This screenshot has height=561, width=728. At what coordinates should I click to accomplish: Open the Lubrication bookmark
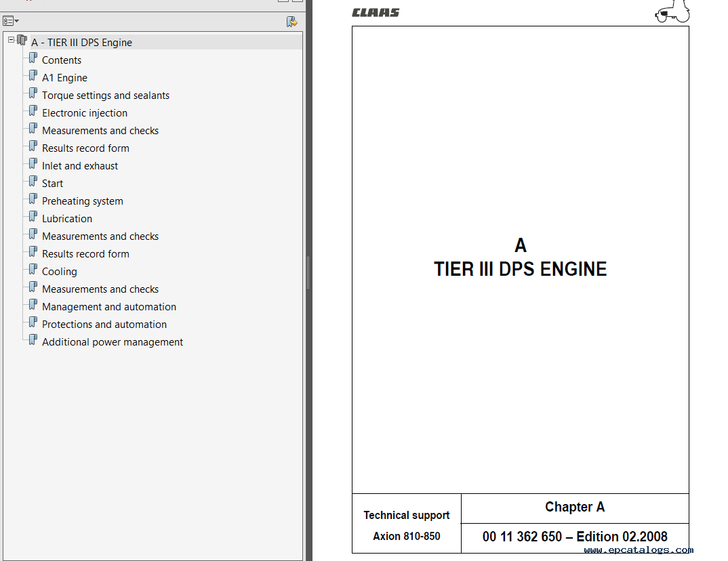pos(67,219)
